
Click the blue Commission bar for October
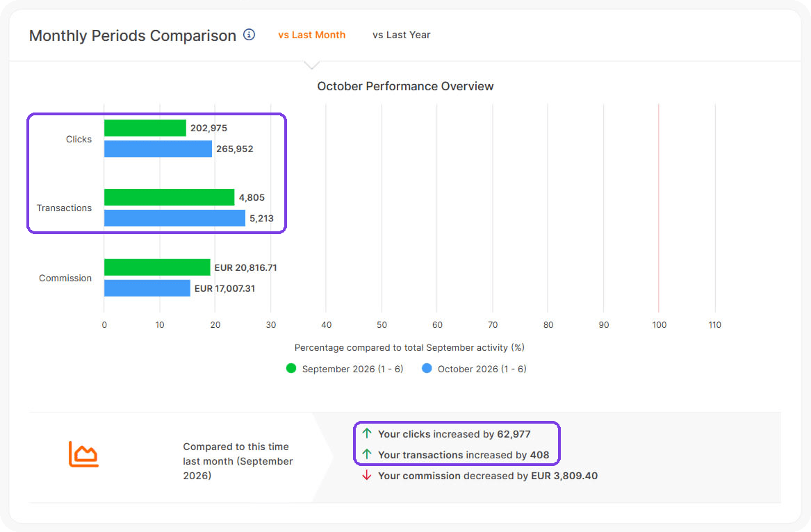tap(147, 288)
